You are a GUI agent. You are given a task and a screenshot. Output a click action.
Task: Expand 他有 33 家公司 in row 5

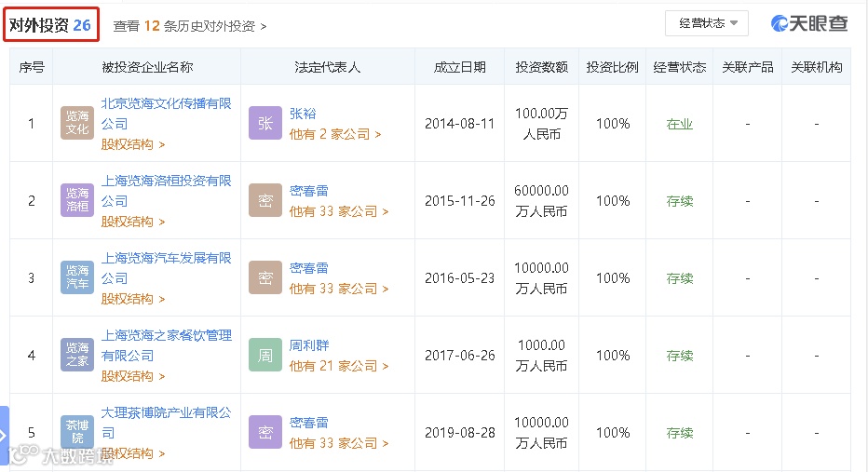point(339,443)
